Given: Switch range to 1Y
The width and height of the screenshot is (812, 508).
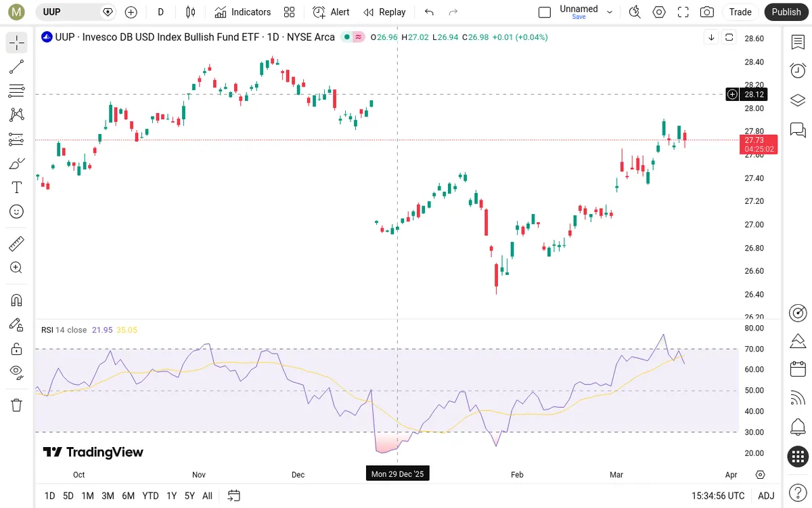Looking at the screenshot, I should coord(171,496).
